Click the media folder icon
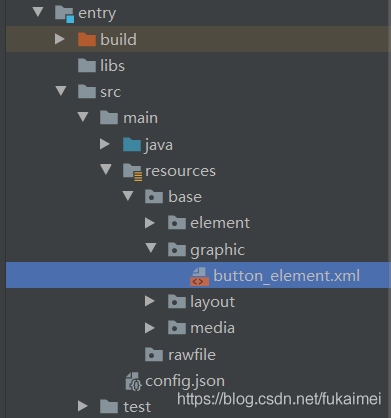391x418 pixels. tap(177, 328)
